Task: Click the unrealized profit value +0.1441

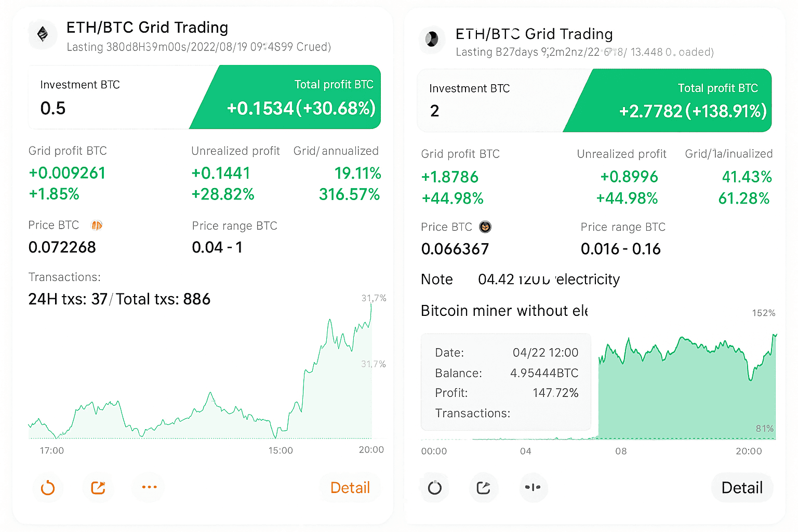Action: point(221,172)
